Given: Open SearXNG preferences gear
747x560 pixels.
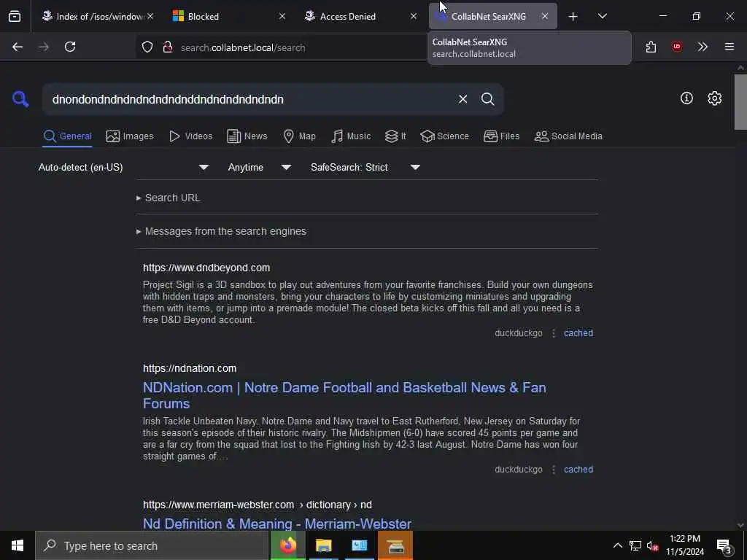Looking at the screenshot, I should coord(714,98).
